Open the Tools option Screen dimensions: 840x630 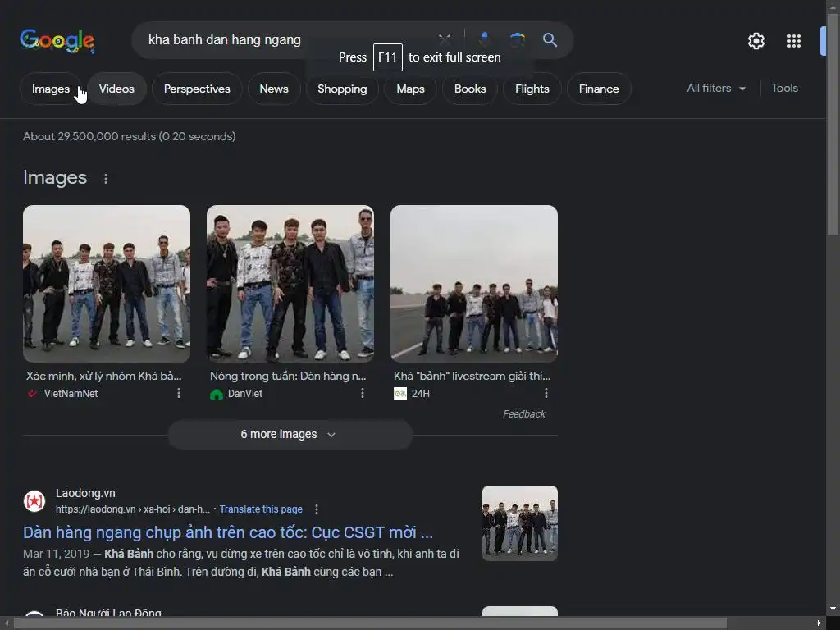coord(784,89)
